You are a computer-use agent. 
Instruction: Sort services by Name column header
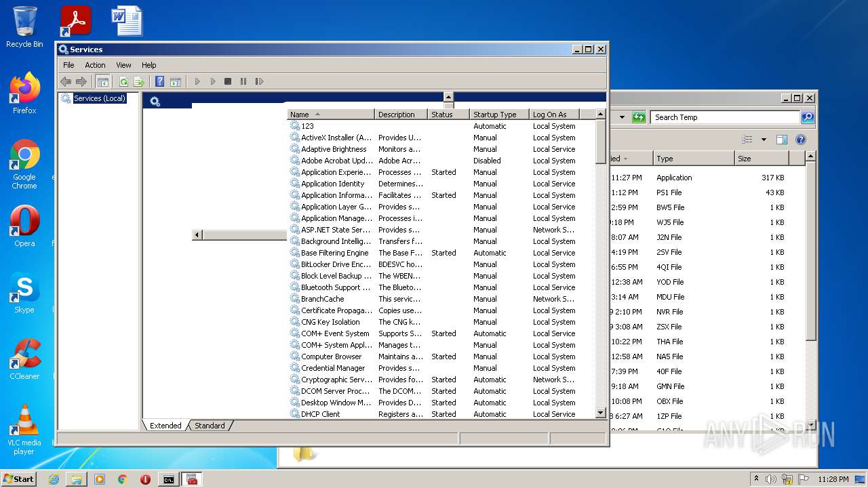[x=331, y=115]
